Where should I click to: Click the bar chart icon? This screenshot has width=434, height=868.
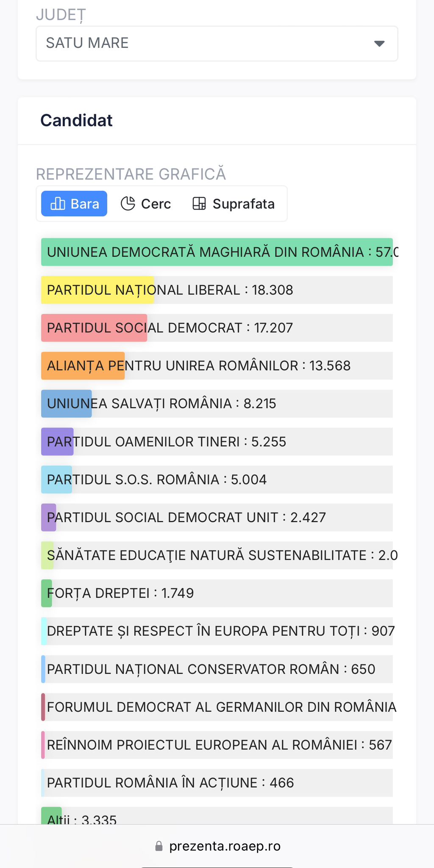click(58, 204)
